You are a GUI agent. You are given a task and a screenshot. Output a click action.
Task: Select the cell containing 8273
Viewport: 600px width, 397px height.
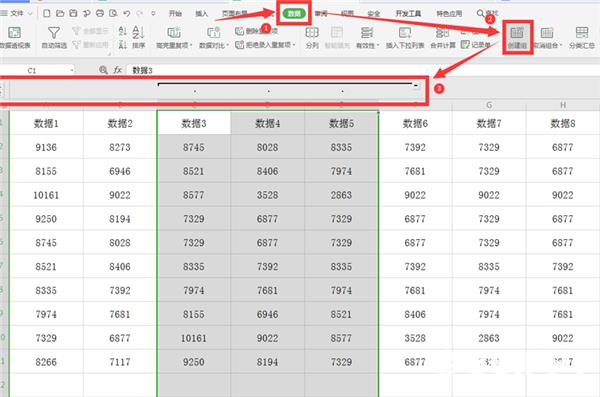point(120,147)
